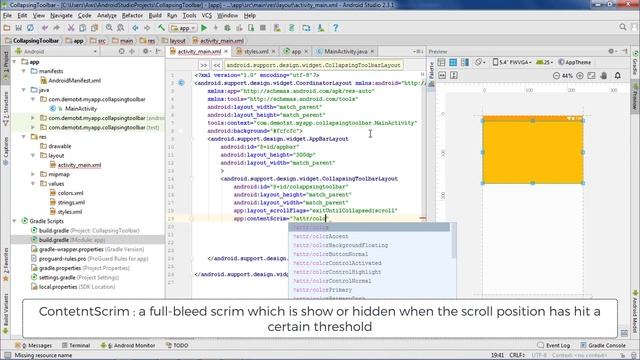Select colors.xml in project tree
This screenshot has height=360, width=640.
click(66, 193)
